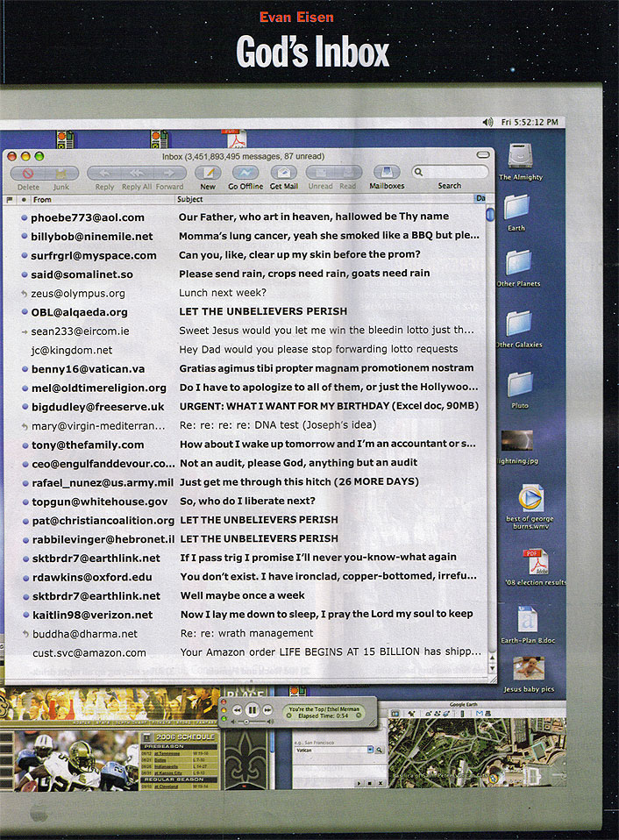Select the Jesus baby pics icon
This screenshot has height=840, width=619.
529,669
